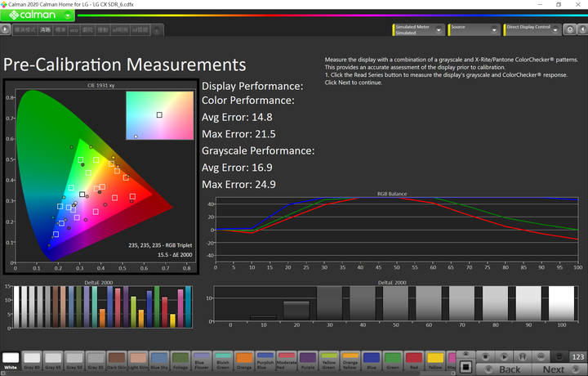The image size is (588, 376).
Task: Click the color patch preview inset in CIE chart
Action: [160, 115]
